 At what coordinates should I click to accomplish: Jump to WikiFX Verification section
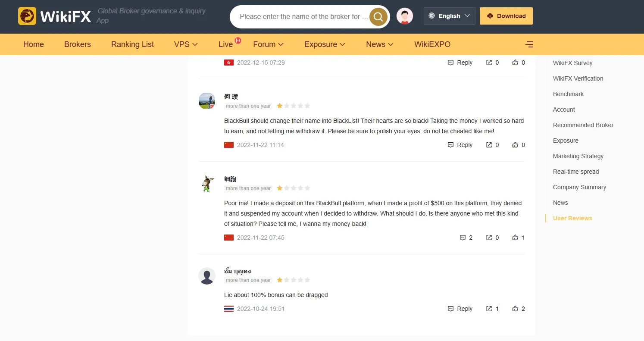578,78
